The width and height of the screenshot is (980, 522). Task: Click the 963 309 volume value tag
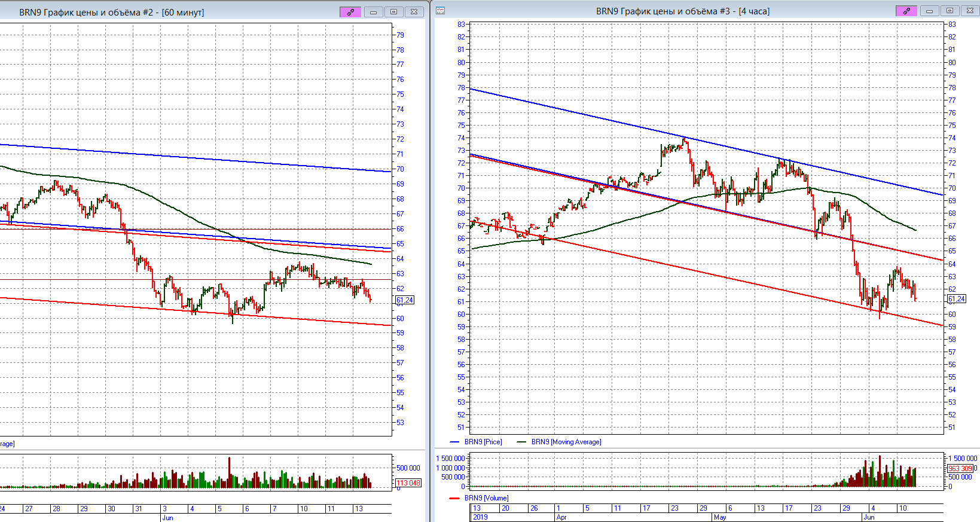click(960, 469)
